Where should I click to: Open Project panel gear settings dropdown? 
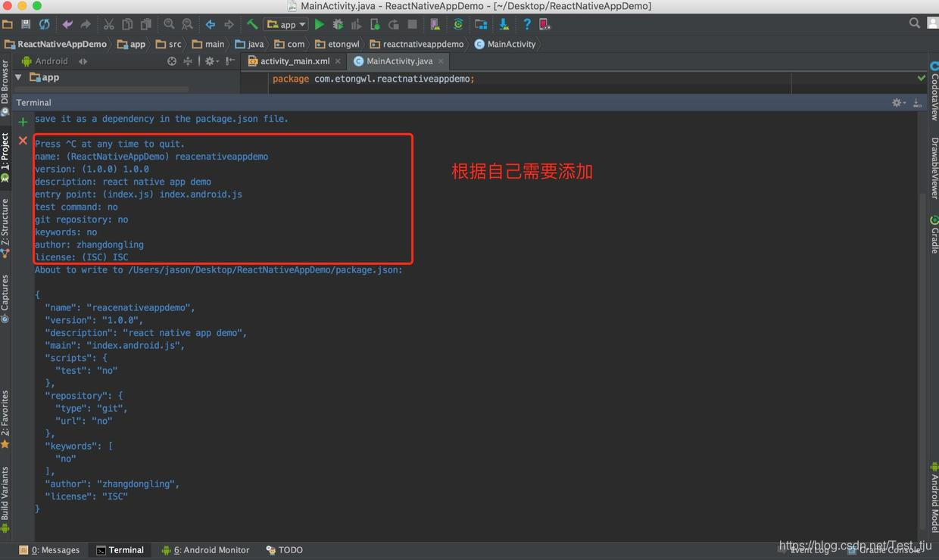coord(211,61)
